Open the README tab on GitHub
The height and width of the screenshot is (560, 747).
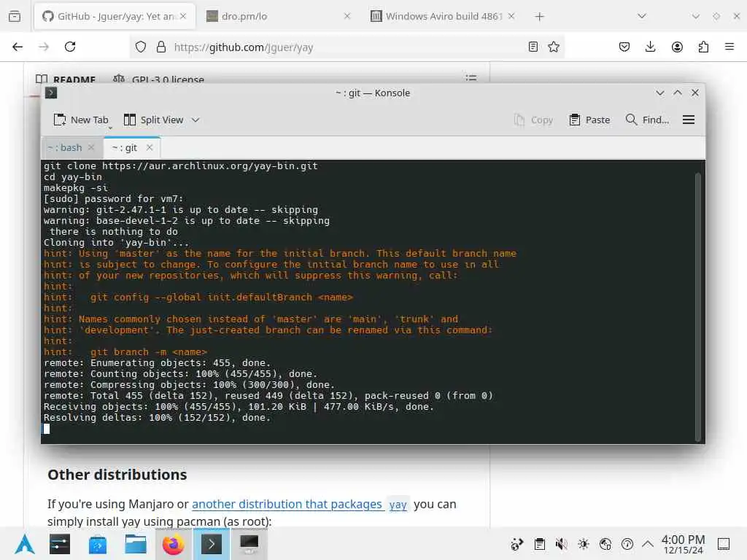tap(66, 79)
